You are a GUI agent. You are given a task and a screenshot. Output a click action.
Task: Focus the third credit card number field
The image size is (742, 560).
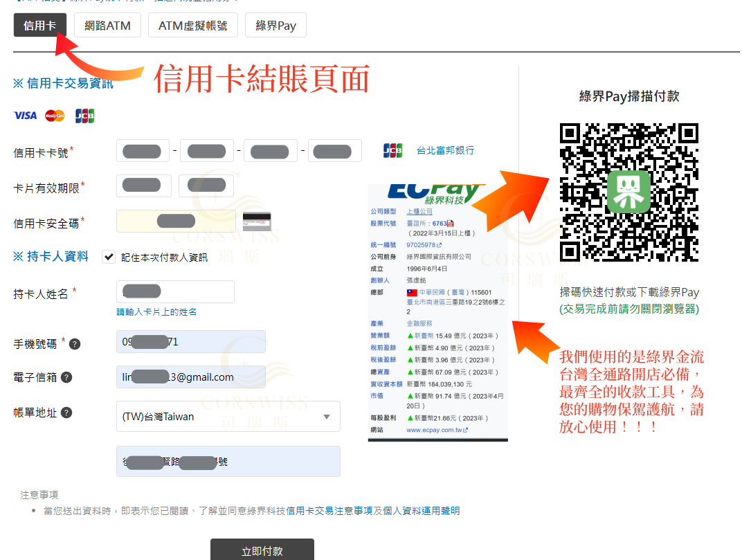(x=270, y=151)
